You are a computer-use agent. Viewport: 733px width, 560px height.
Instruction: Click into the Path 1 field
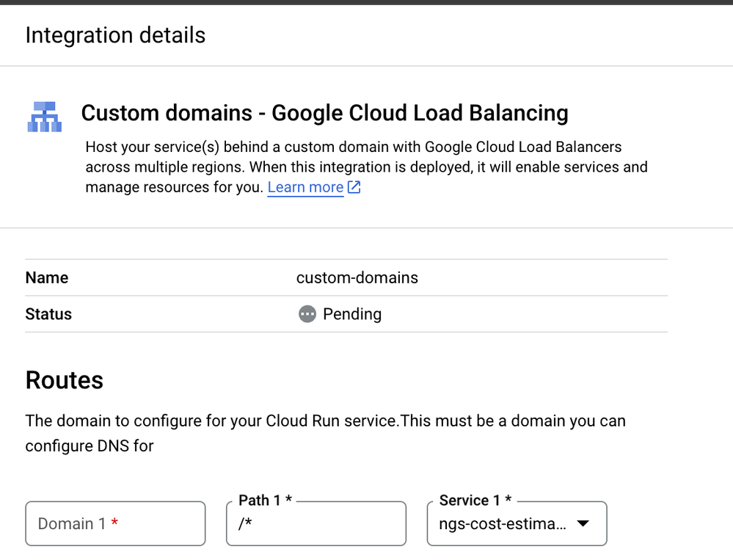point(316,523)
